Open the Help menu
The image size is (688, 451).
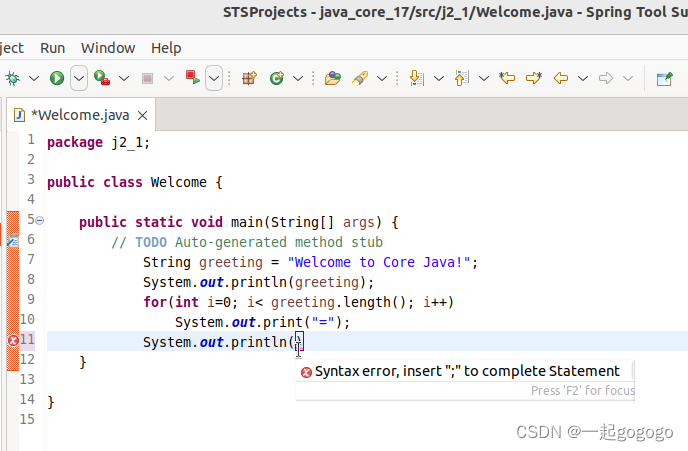[x=166, y=48]
